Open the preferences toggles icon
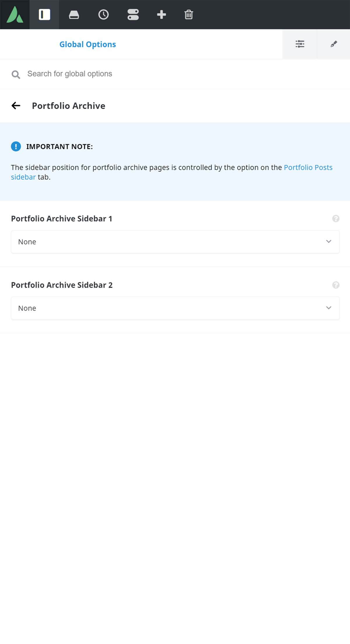Viewport: 350px width, 644px height. [x=133, y=15]
